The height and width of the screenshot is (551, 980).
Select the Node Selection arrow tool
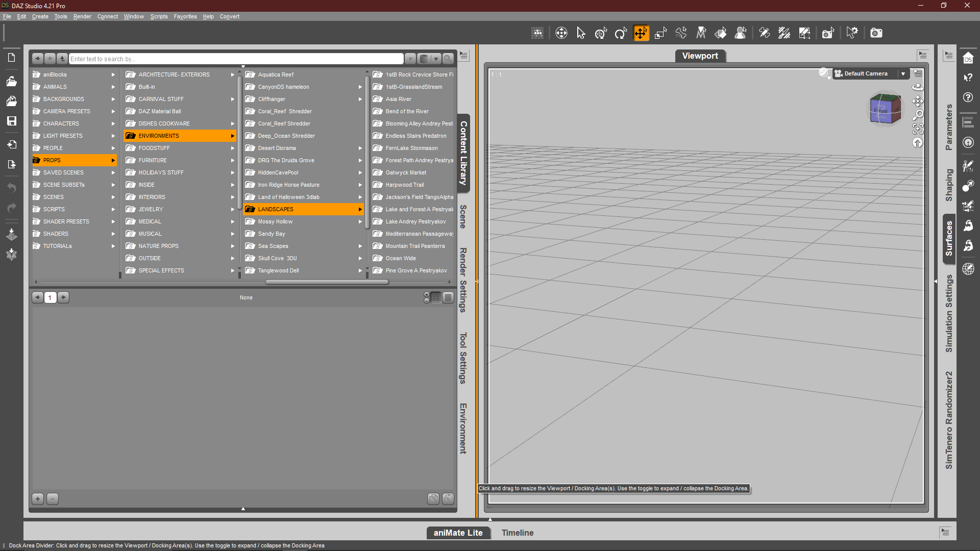[x=581, y=33]
